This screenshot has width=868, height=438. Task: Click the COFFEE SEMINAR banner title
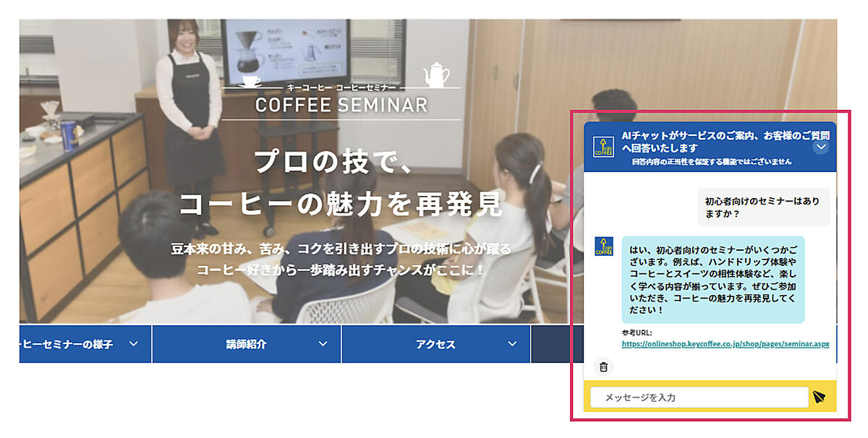click(x=341, y=105)
